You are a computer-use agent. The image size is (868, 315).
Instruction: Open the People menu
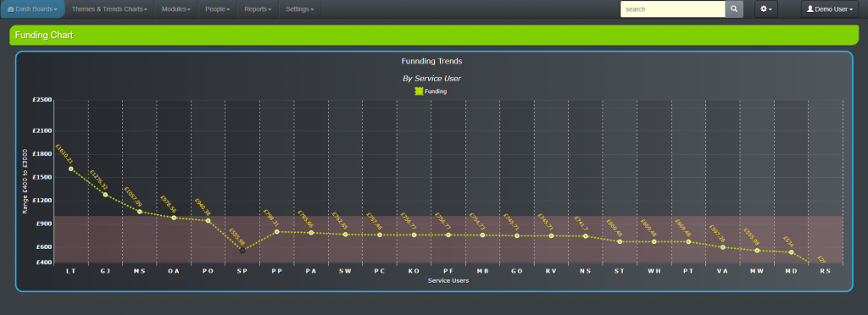[218, 9]
